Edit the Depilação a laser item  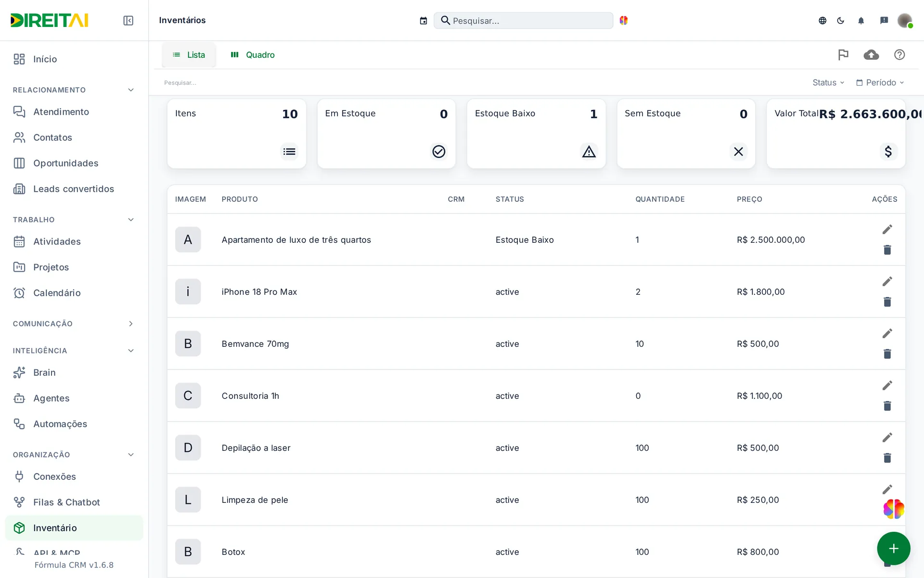[887, 437]
